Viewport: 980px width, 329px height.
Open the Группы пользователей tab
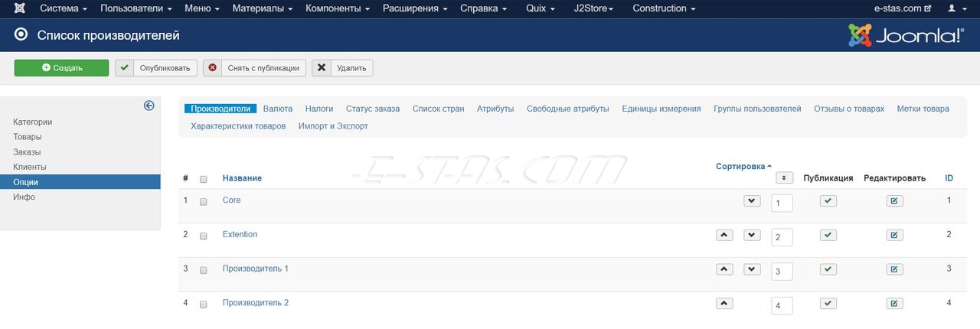(x=757, y=109)
